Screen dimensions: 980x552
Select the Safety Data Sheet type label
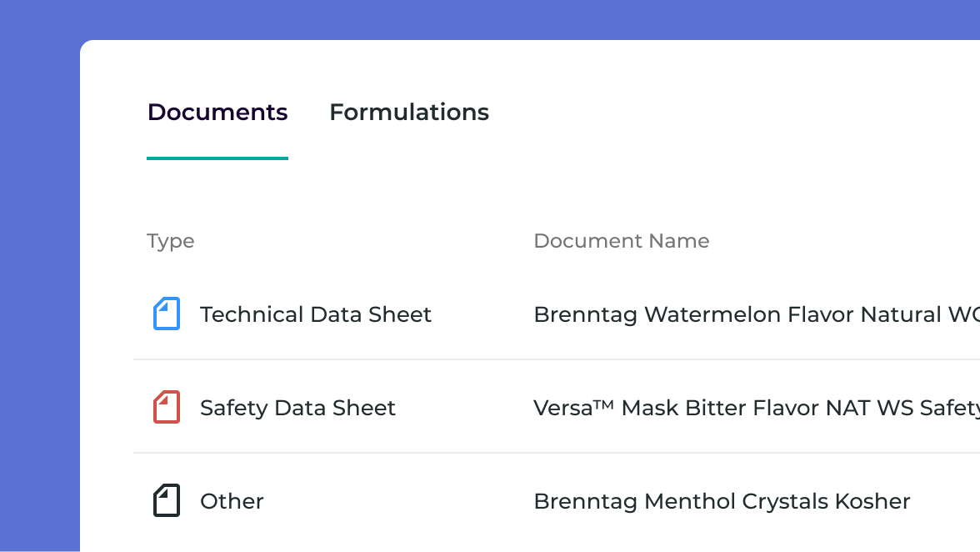tap(297, 408)
